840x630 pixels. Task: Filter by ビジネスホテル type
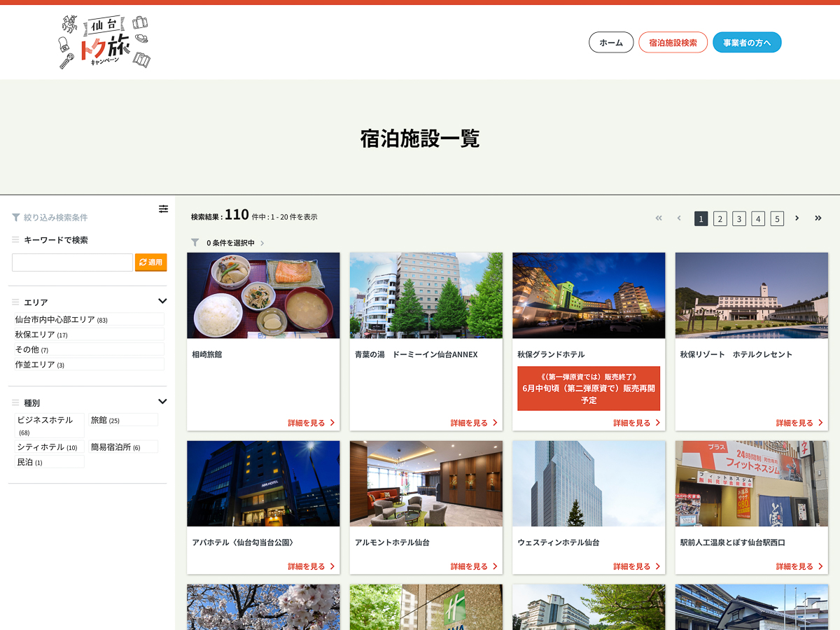coord(49,426)
